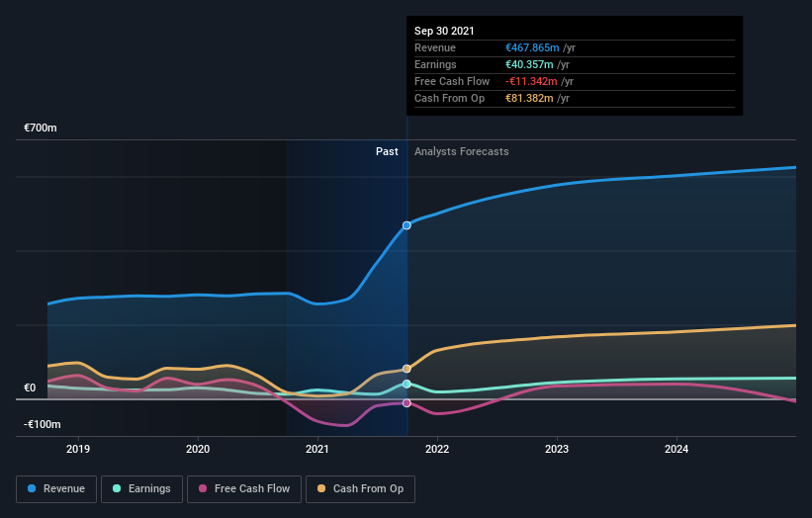Click the €467.865m revenue value in tooltip
This screenshot has height=518, width=812.
pyautogui.click(x=532, y=47)
